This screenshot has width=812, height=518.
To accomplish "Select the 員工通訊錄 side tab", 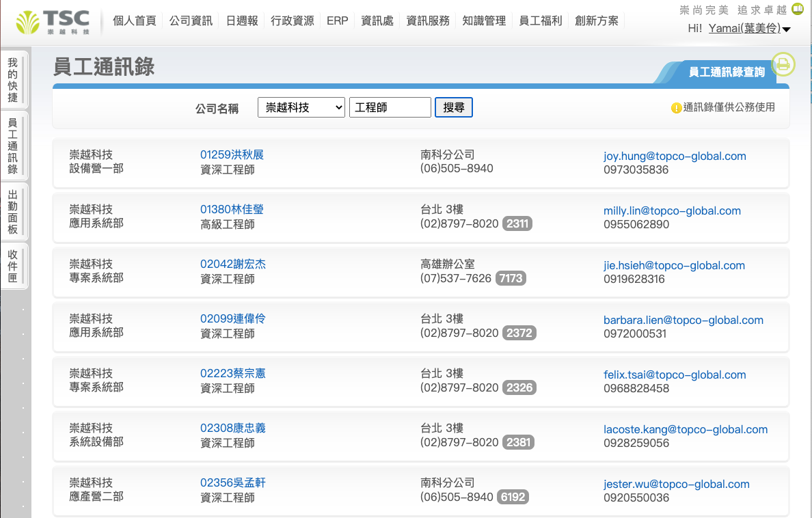I will click(13, 146).
